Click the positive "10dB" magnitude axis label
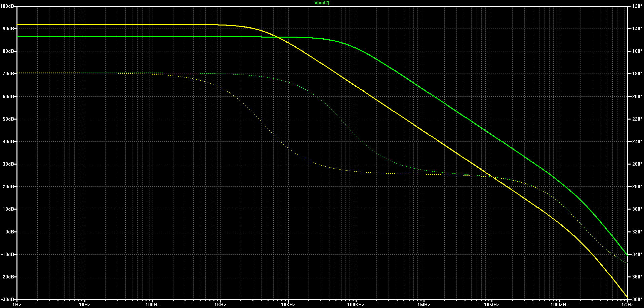The width and height of the screenshot is (644, 308). pyautogui.click(x=8, y=209)
